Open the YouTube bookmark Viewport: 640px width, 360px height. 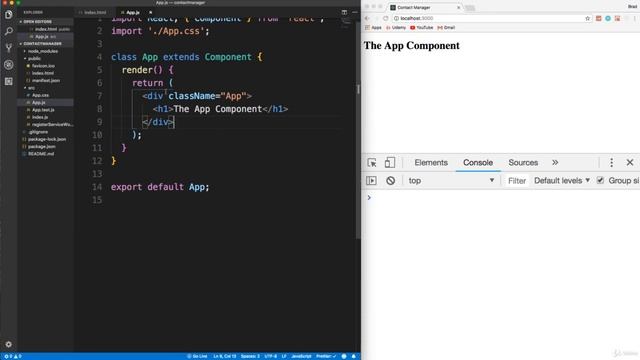click(421, 27)
